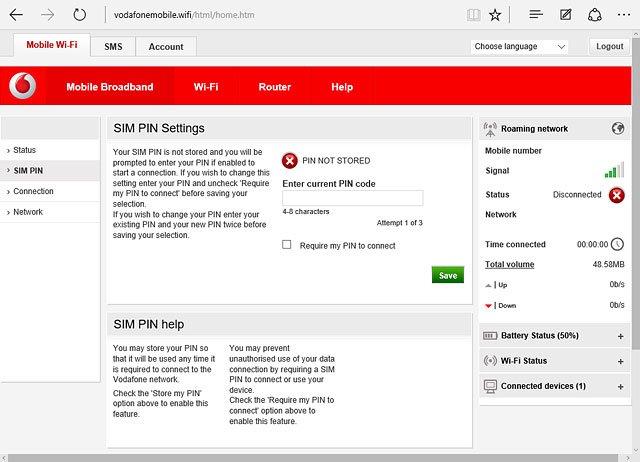The width and height of the screenshot is (640, 462).
Task: Select SIM PIN in the sidebar
Action: coord(50,171)
